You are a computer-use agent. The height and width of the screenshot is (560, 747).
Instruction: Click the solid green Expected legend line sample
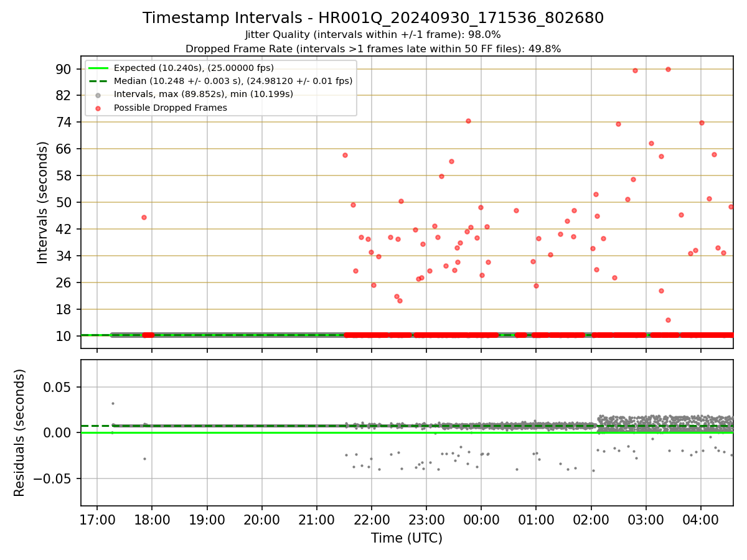pyautogui.click(x=98, y=68)
